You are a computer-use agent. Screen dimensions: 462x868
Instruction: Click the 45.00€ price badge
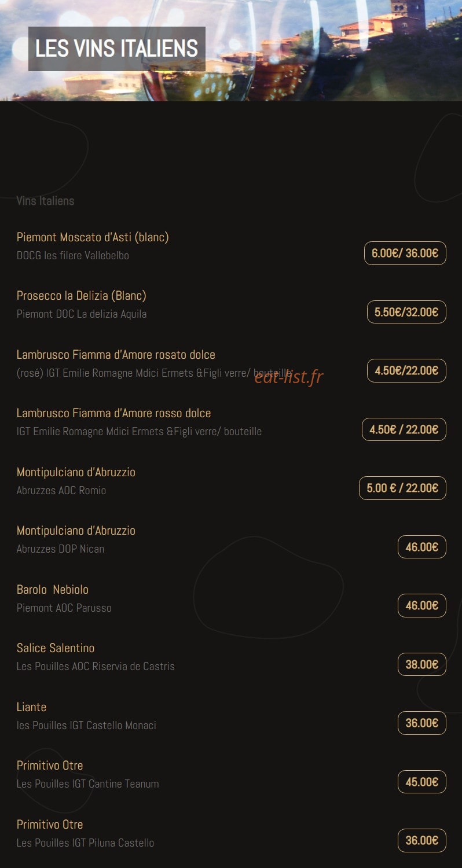[x=421, y=782]
